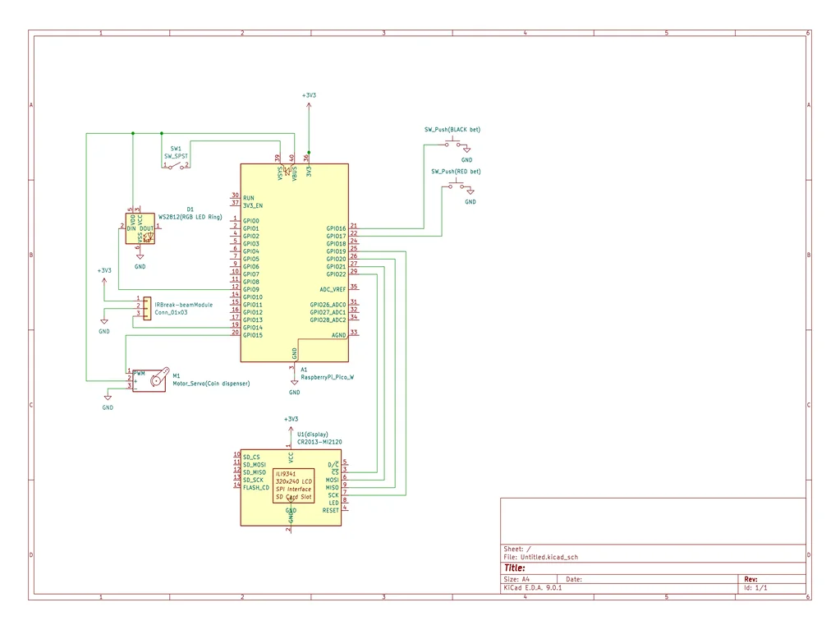Screen dimensions: 840x630
Task: Click the IRBreak-beamModule connector symbol
Action: 147,309
